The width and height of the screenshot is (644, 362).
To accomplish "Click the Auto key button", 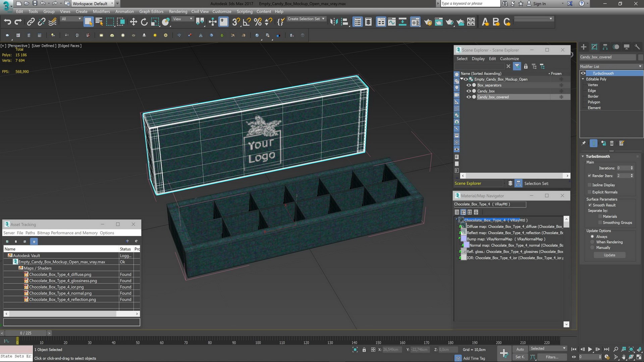I will [520, 349].
